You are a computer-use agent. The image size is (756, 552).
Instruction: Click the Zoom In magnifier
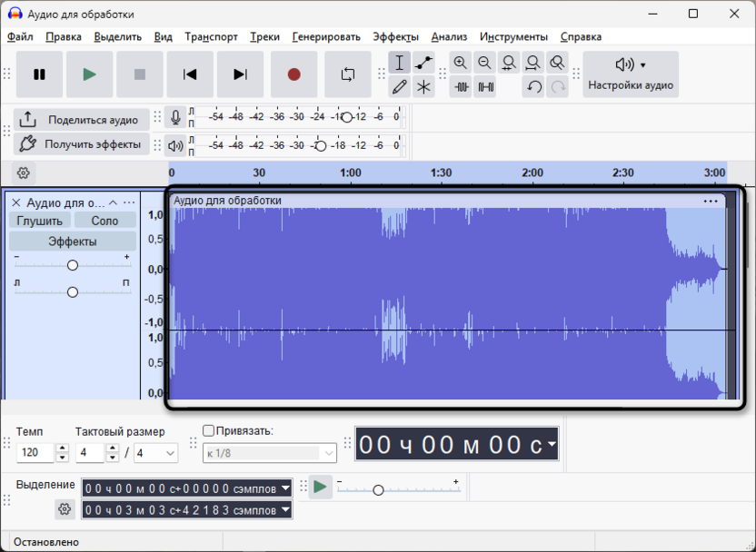coord(461,63)
